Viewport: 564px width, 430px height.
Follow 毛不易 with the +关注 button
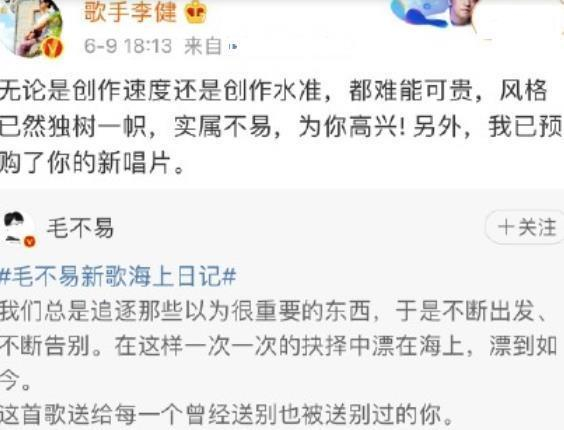pos(526,227)
